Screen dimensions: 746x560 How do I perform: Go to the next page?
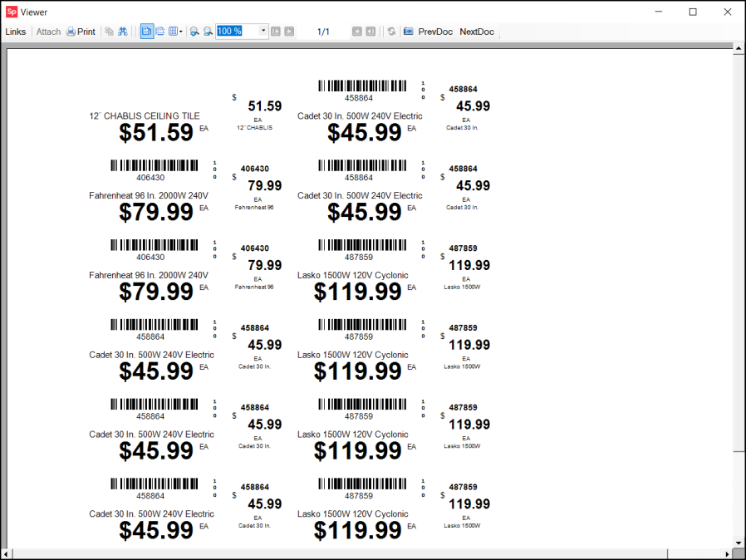[x=357, y=32]
